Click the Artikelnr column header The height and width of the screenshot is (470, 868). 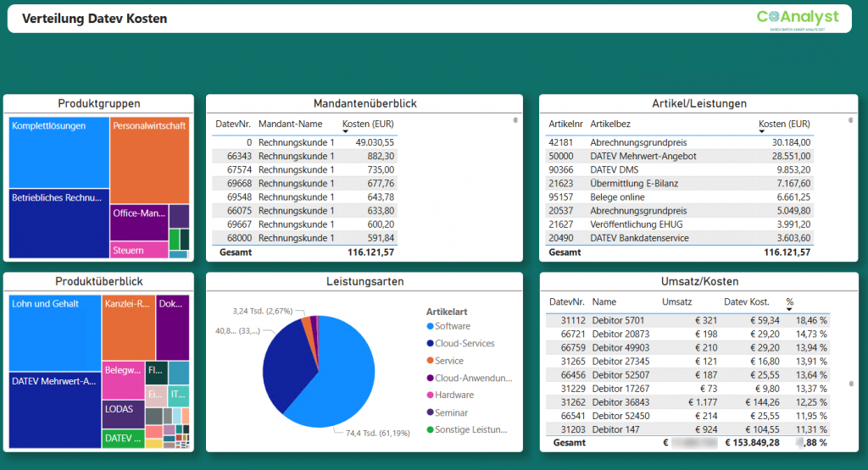pyautogui.click(x=565, y=124)
